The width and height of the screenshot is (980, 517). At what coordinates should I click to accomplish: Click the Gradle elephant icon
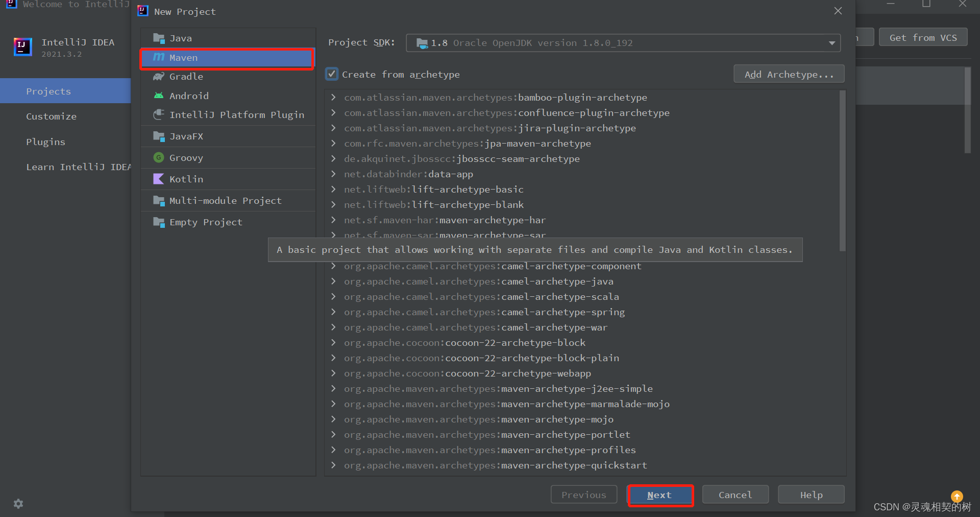coord(159,77)
